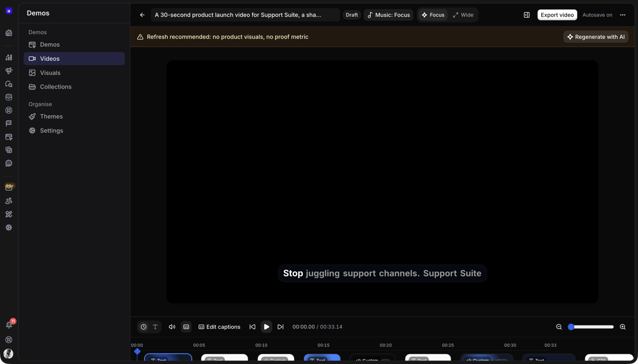The image size is (638, 364).
Task: Open notifications bell with 11 badge
Action: tap(9, 325)
